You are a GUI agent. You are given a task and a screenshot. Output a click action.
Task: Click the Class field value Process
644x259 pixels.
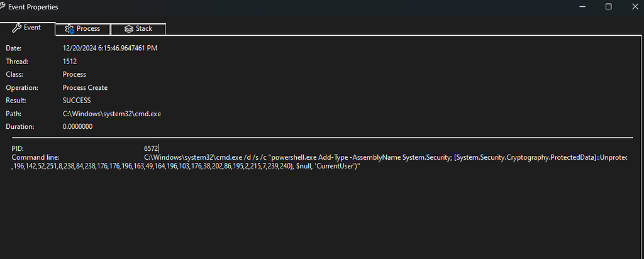[74, 75]
